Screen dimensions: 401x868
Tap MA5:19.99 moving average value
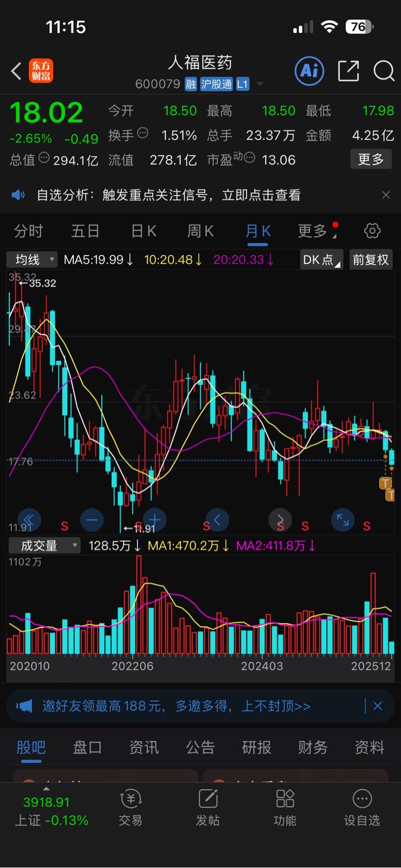(99, 259)
